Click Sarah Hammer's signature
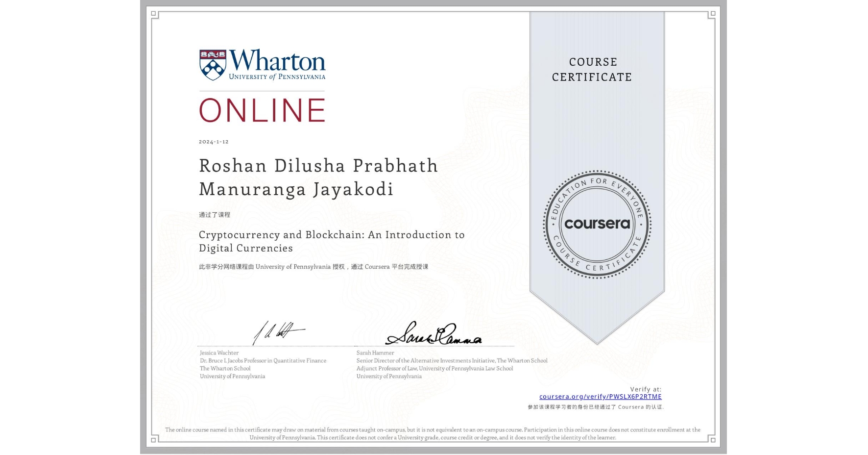 pos(434,336)
